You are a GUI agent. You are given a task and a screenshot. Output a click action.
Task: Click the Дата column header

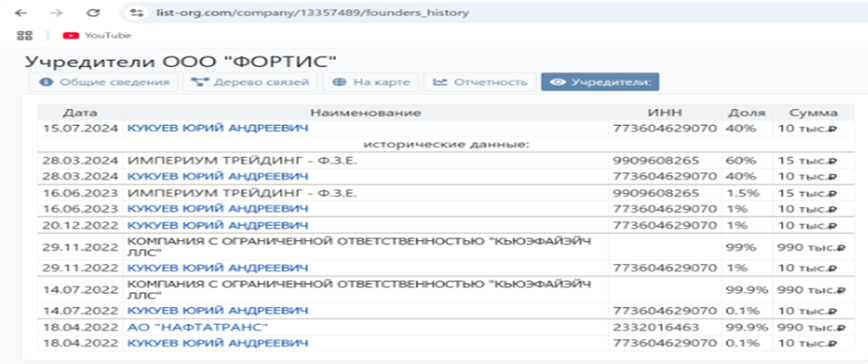click(x=79, y=112)
